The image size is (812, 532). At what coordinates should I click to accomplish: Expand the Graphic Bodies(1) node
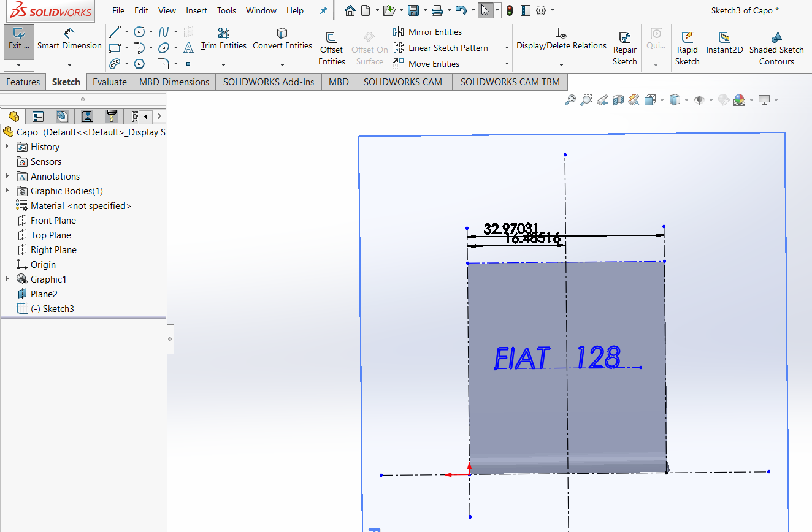click(7, 191)
